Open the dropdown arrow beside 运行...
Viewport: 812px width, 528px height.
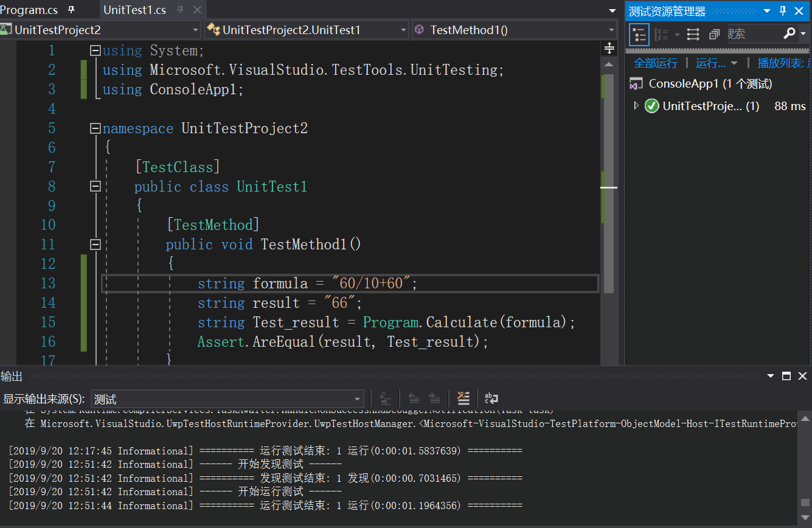[x=734, y=63]
